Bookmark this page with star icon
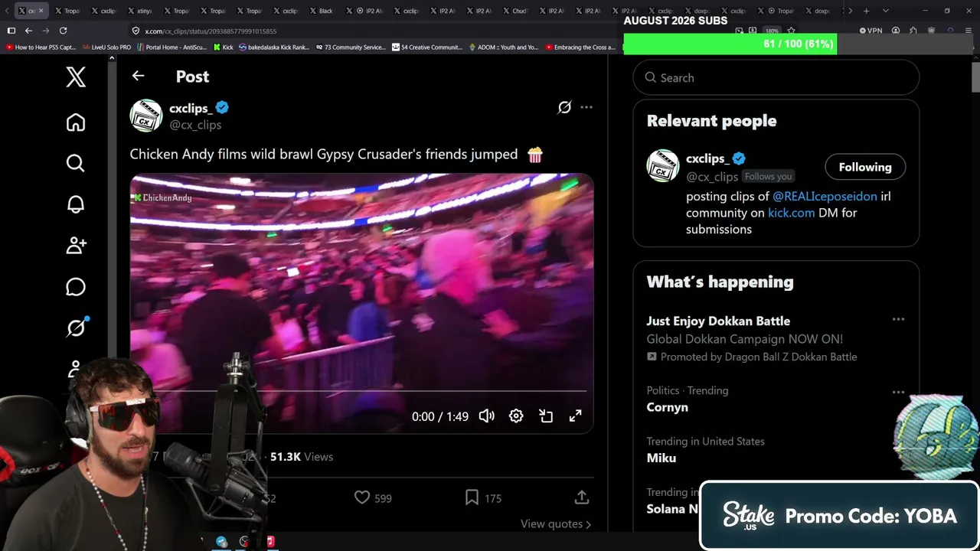The height and width of the screenshot is (551, 980). pos(791,31)
